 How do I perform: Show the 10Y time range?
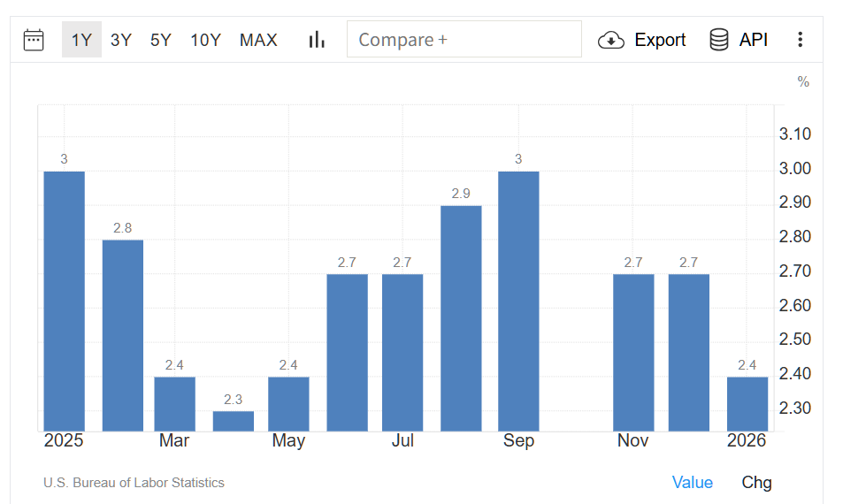click(x=205, y=40)
